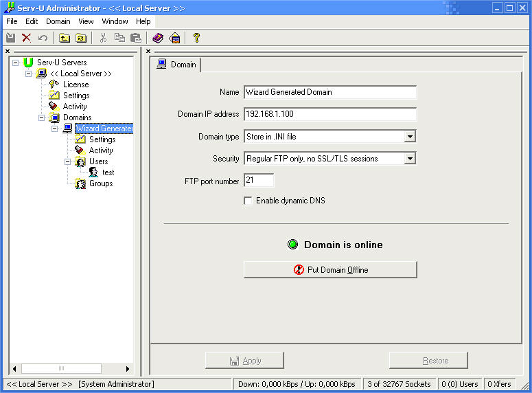Click the green Serv-U Servers root icon
The height and width of the screenshot is (393, 532).
click(28, 63)
